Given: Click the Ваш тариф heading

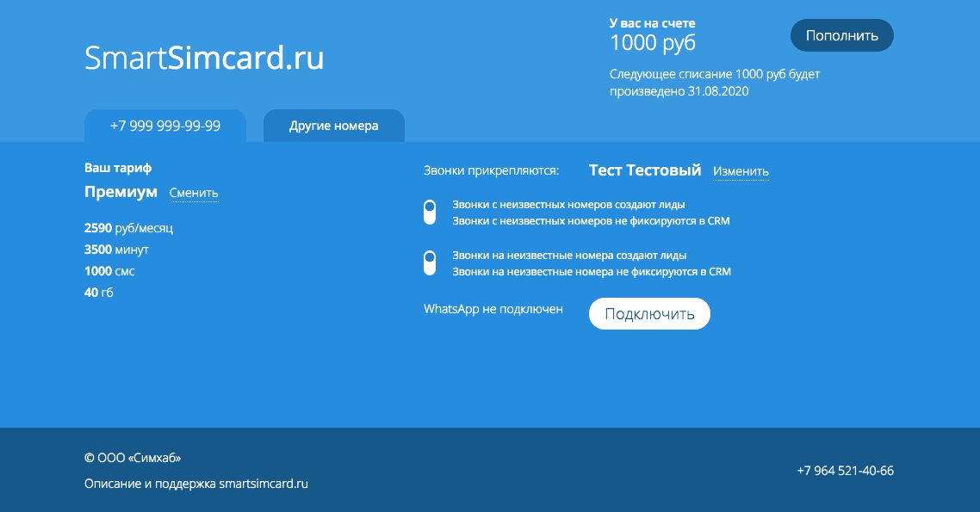Looking at the screenshot, I should point(118,168).
